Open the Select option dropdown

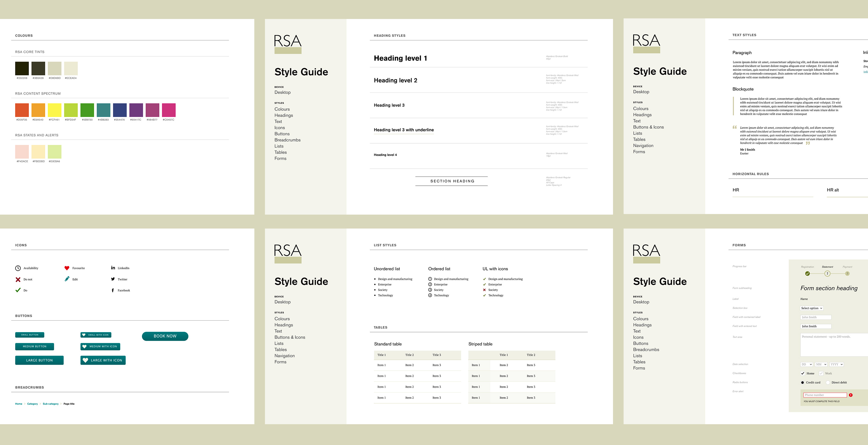[x=811, y=308]
